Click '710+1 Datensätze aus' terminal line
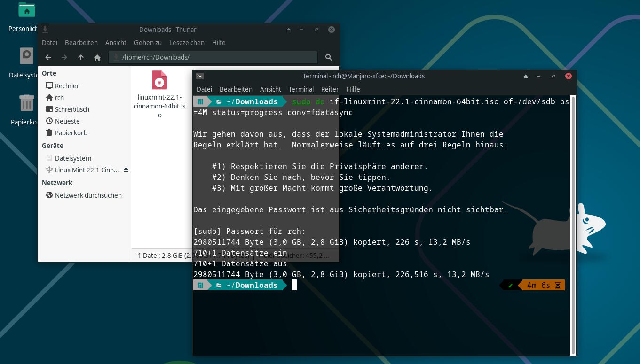 pyautogui.click(x=240, y=263)
